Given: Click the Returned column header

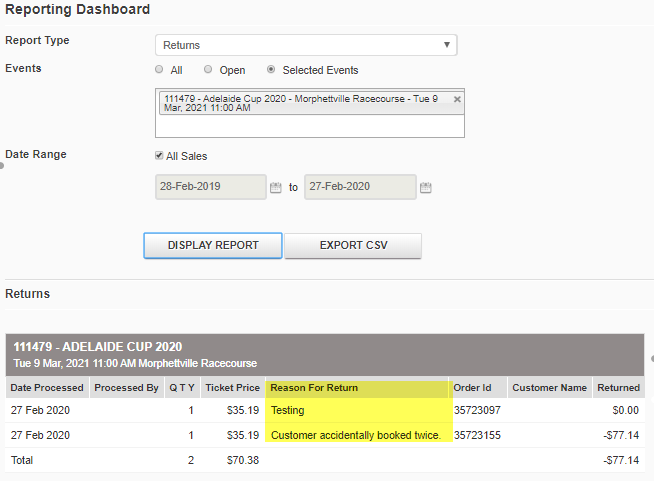Looking at the screenshot, I should pos(619,388).
